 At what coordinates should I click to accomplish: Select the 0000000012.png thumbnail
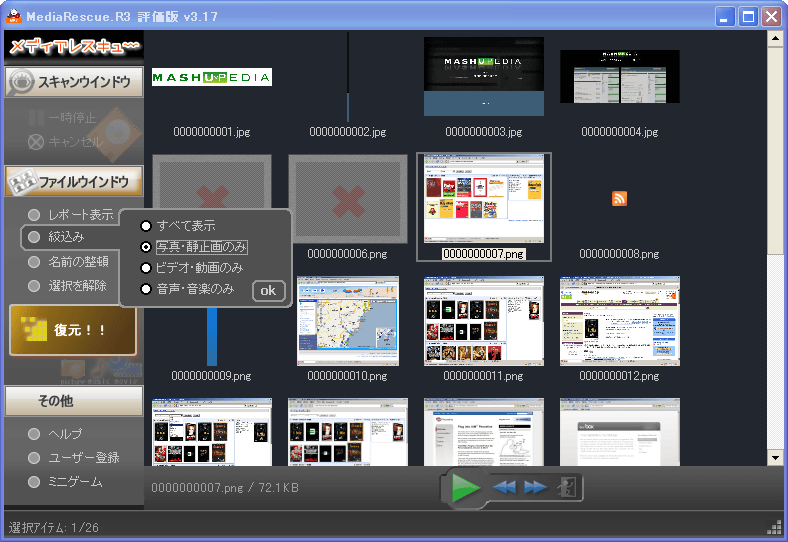coord(620,321)
